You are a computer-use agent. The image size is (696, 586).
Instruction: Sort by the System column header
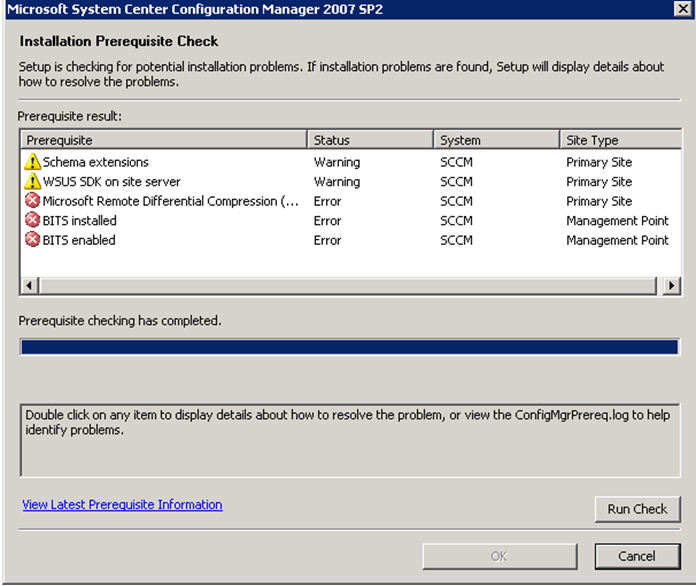coord(496,140)
